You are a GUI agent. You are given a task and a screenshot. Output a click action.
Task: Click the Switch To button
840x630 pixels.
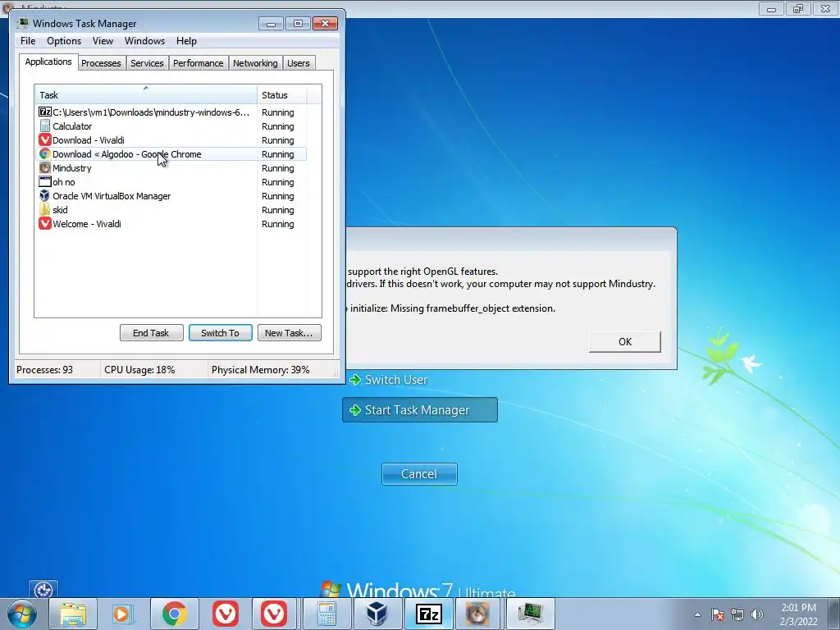tap(220, 333)
